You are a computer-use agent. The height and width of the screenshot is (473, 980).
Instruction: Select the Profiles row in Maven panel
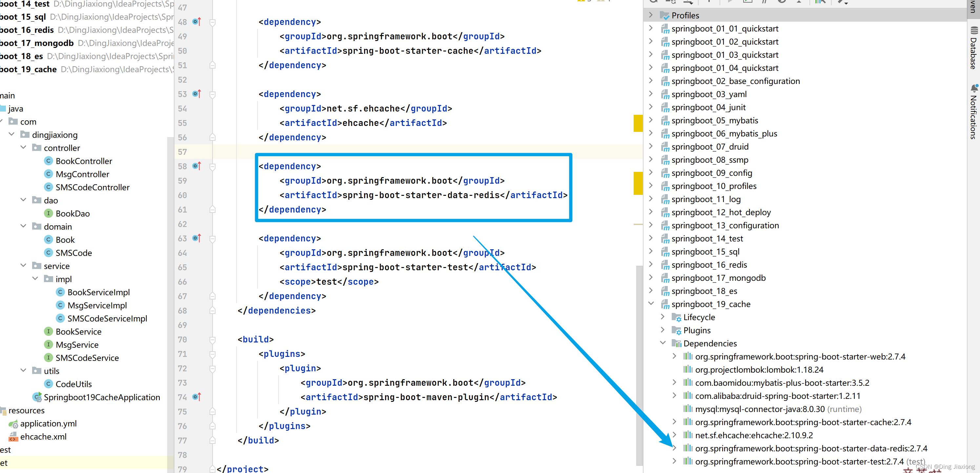click(685, 16)
